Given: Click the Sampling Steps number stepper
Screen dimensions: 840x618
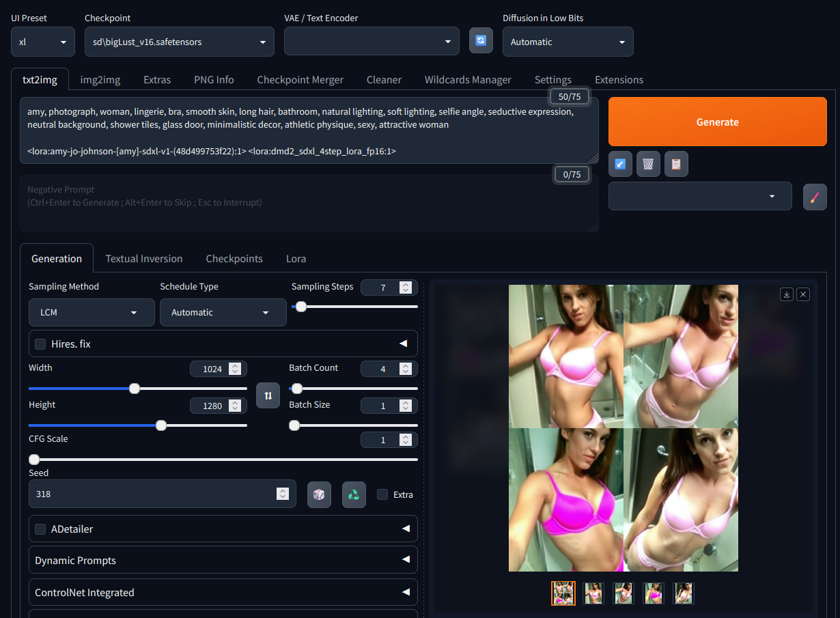Looking at the screenshot, I should [406, 287].
